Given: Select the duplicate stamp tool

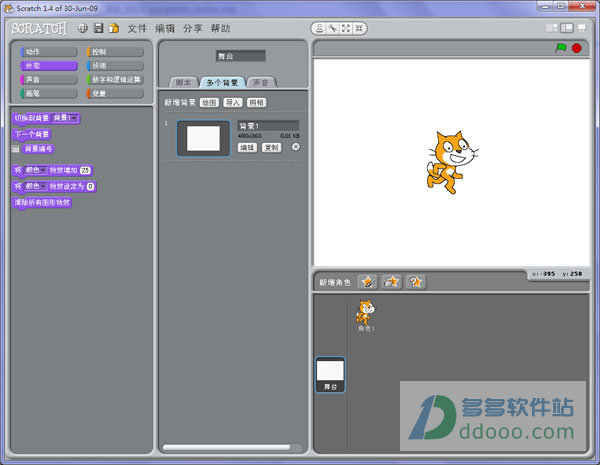Looking at the screenshot, I should click(x=320, y=28).
